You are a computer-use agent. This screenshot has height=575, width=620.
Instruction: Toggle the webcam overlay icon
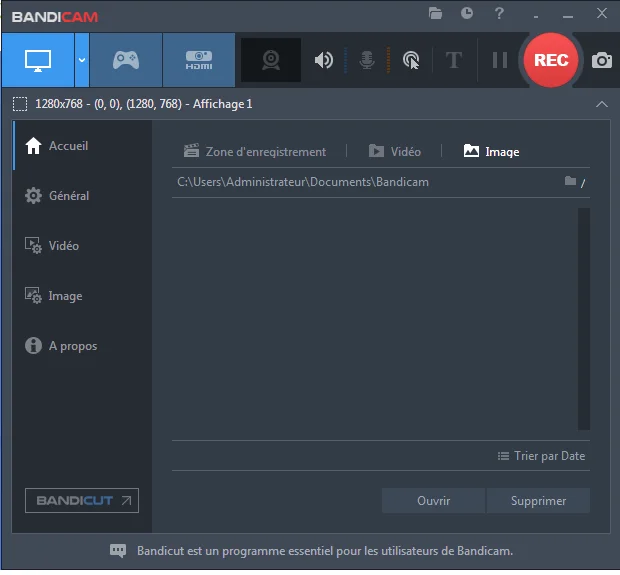point(271,60)
